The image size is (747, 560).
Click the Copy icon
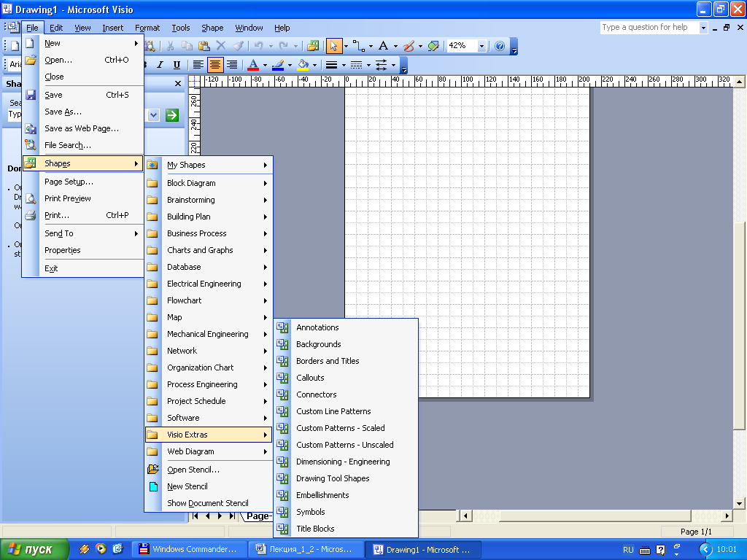pos(187,46)
